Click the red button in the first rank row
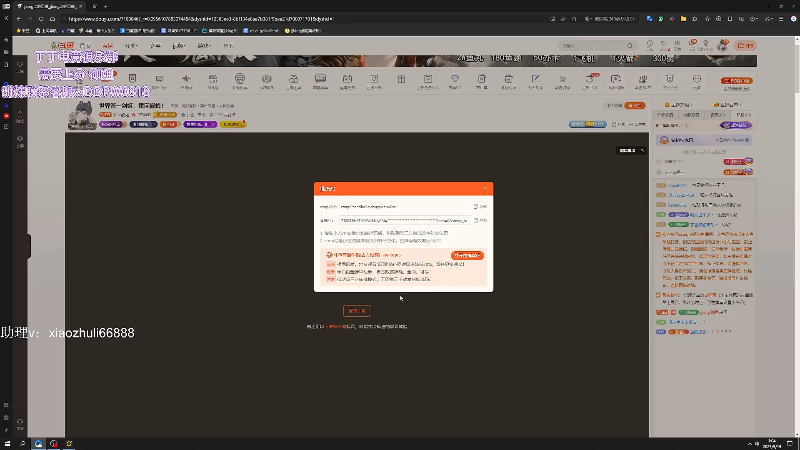Viewport: 800px width, 450px height. coord(737,161)
